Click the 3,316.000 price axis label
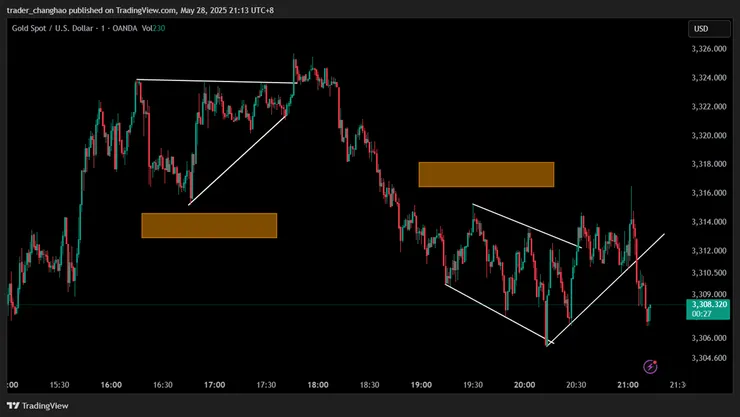Viewport: 740px width, 417px height. coord(709,193)
